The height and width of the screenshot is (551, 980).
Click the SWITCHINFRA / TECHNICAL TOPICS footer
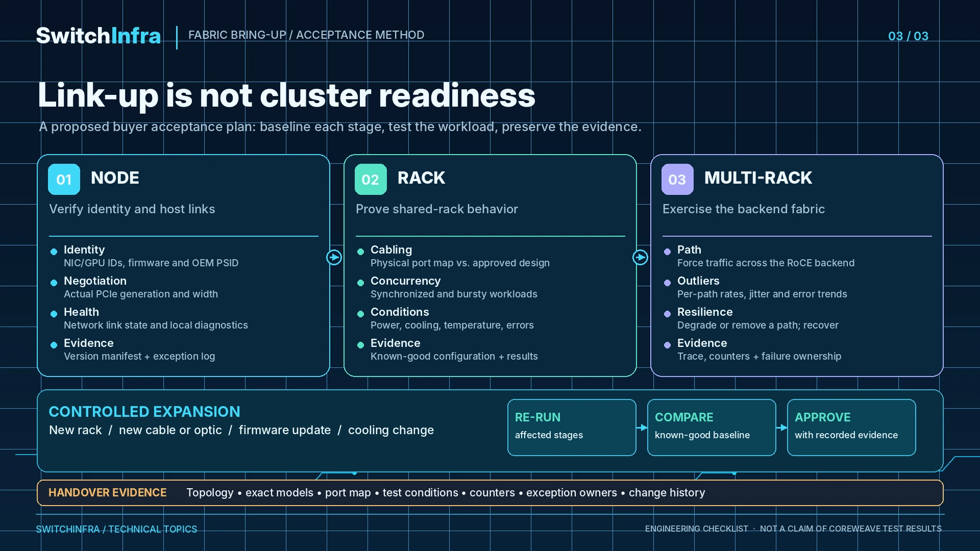116,529
